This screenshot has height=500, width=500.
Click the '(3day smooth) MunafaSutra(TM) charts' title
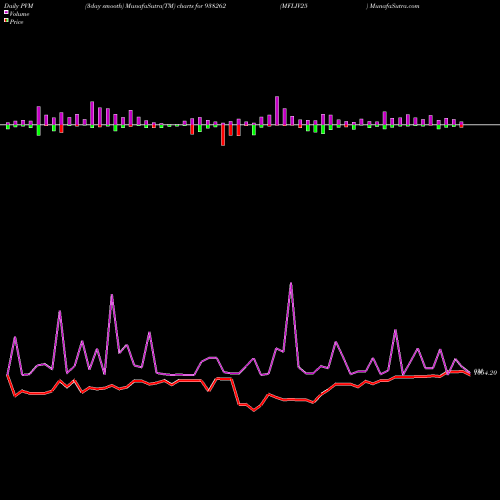coord(140,6)
